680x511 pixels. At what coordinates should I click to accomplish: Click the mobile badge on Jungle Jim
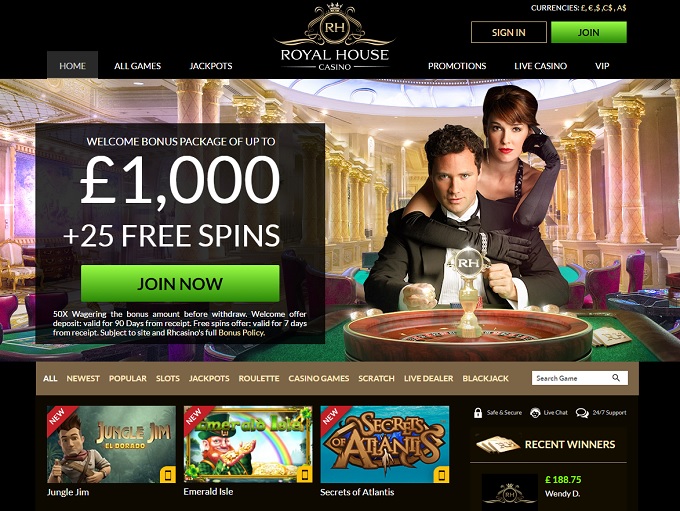(168, 475)
